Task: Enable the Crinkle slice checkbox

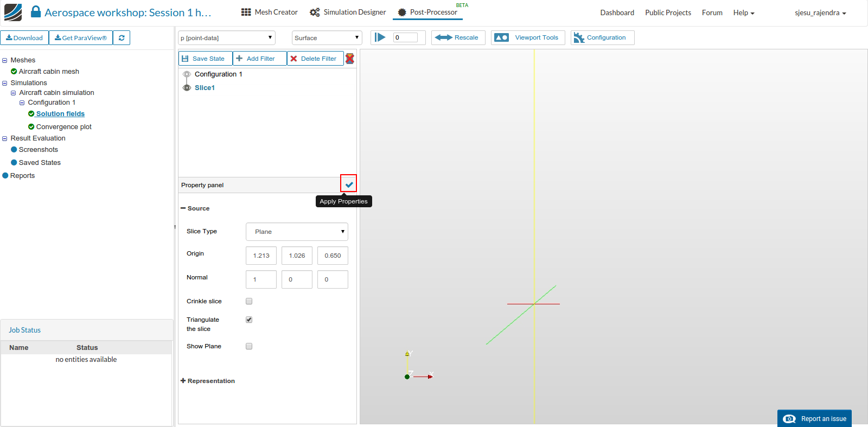Action: (x=249, y=301)
